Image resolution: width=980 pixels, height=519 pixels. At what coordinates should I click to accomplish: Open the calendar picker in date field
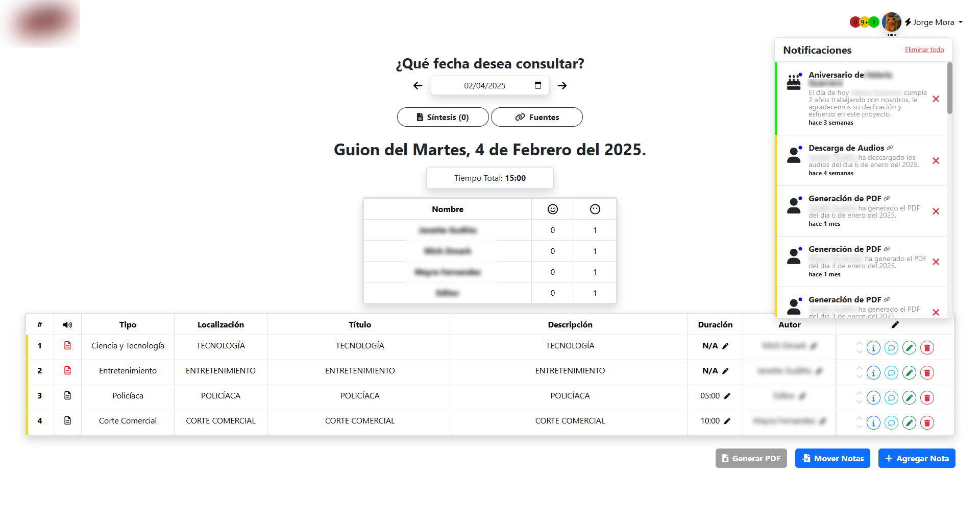click(538, 85)
